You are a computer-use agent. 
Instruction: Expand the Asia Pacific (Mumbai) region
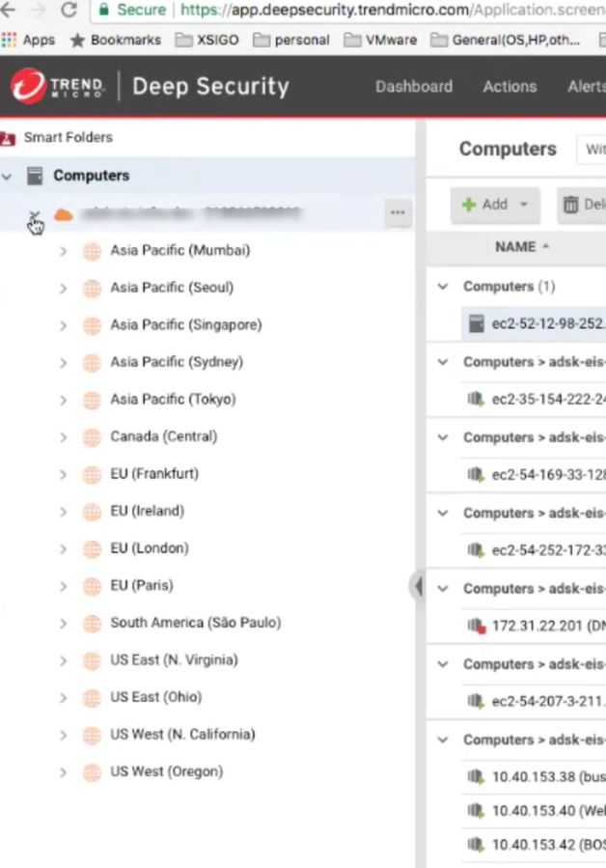[x=64, y=251]
